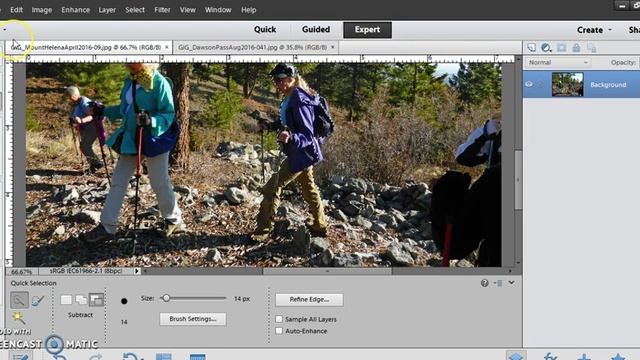The image size is (640, 360).
Task: Open the Help menu
Action: [x=249, y=10]
